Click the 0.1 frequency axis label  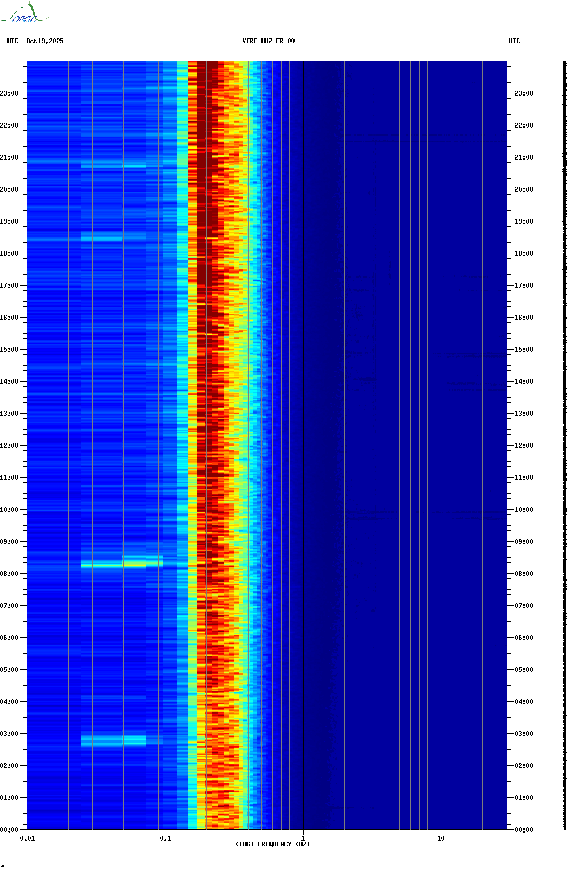tap(165, 838)
